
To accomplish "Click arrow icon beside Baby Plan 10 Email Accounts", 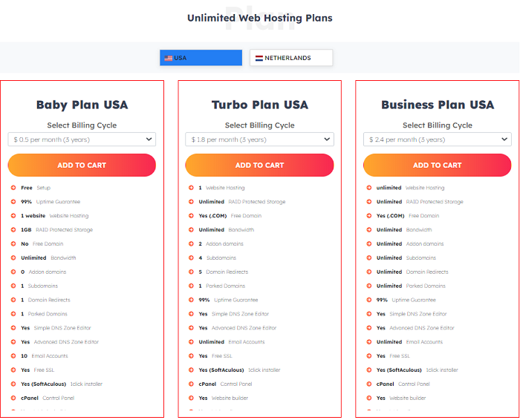I will 13,355.
